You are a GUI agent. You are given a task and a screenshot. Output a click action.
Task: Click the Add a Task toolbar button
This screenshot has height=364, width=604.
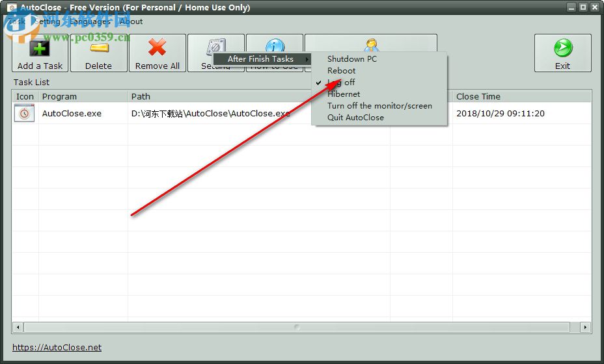coord(40,53)
